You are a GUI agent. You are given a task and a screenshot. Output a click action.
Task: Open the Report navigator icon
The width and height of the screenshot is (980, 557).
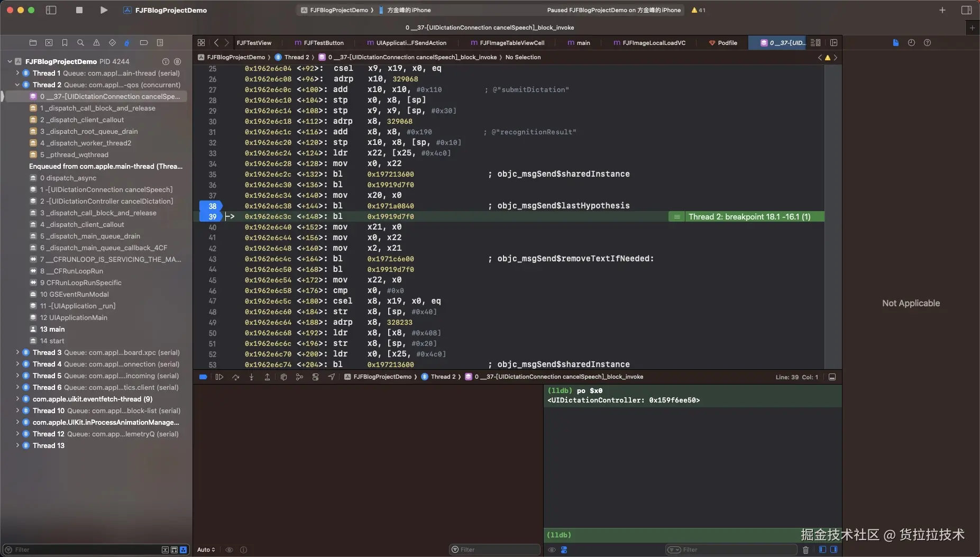(x=160, y=43)
